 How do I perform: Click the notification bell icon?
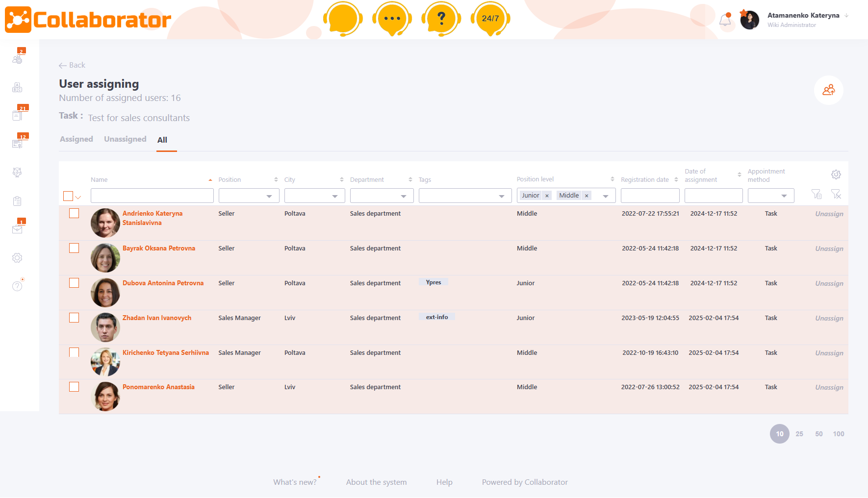tap(726, 20)
